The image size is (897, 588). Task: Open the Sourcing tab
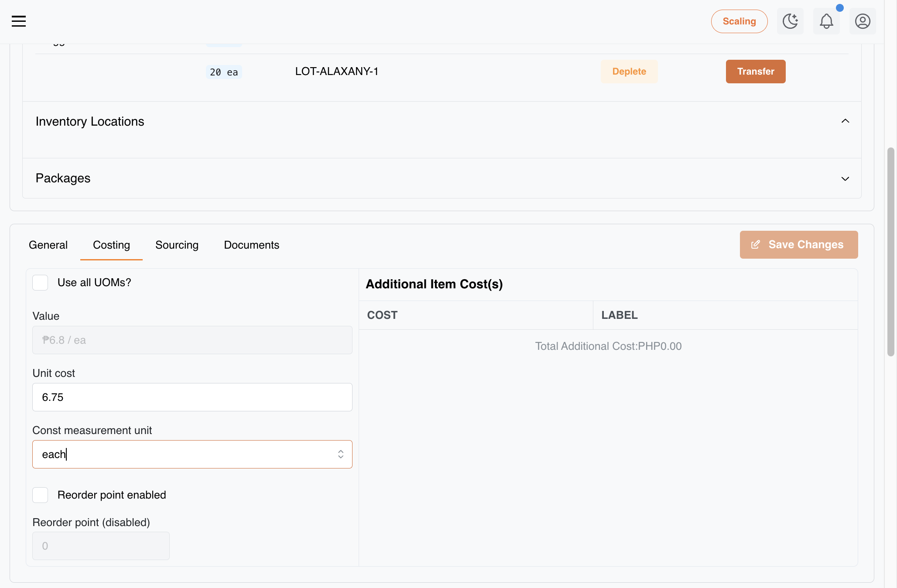[177, 245]
